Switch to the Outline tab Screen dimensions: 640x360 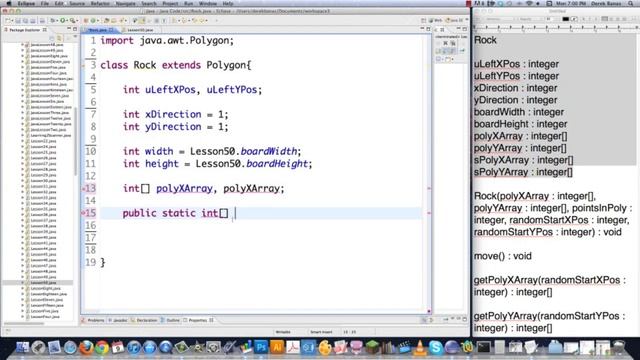[x=171, y=320]
